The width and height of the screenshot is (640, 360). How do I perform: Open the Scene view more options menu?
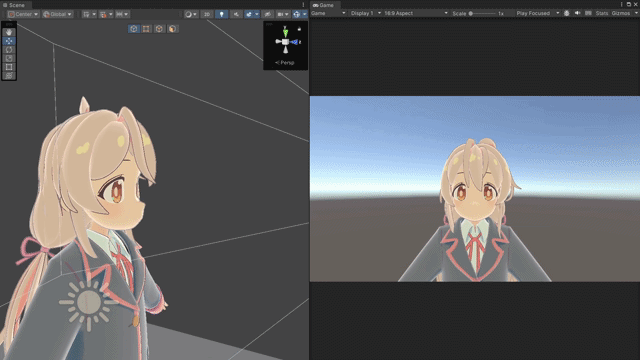303,4
